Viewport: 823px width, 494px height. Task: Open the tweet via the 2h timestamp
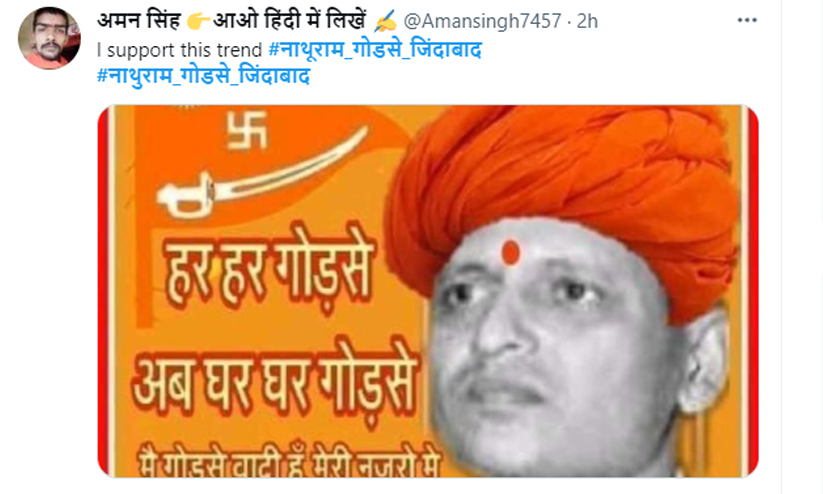(587, 22)
